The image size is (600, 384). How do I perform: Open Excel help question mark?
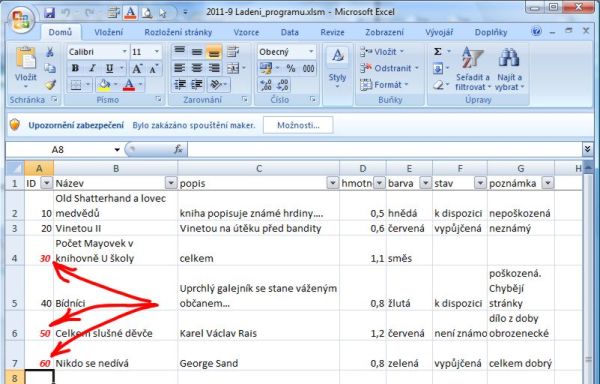[536, 31]
